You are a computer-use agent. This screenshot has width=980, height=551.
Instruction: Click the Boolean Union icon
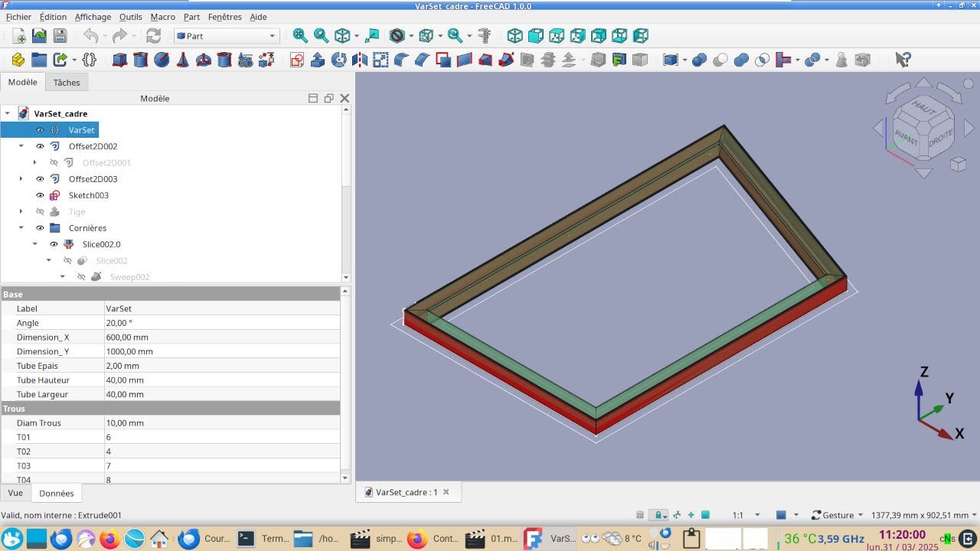[x=740, y=60]
